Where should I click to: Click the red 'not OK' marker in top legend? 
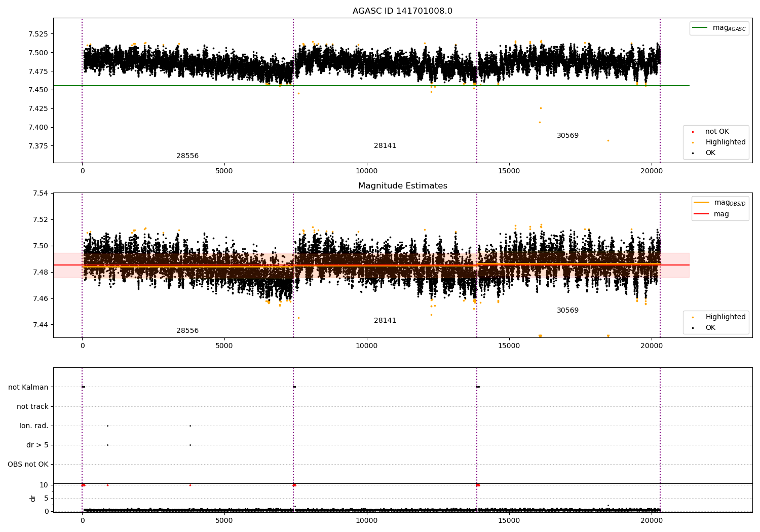(x=693, y=132)
